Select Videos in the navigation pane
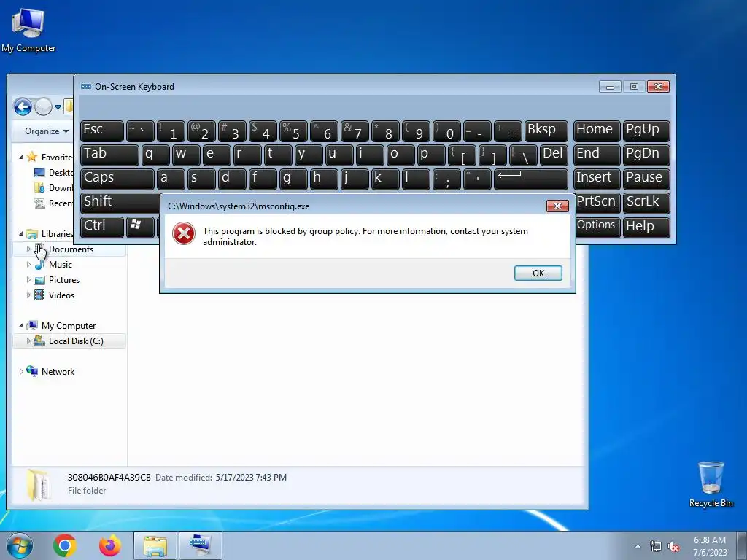Image resolution: width=747 pixels, height=560 pixels. [61, 295]
